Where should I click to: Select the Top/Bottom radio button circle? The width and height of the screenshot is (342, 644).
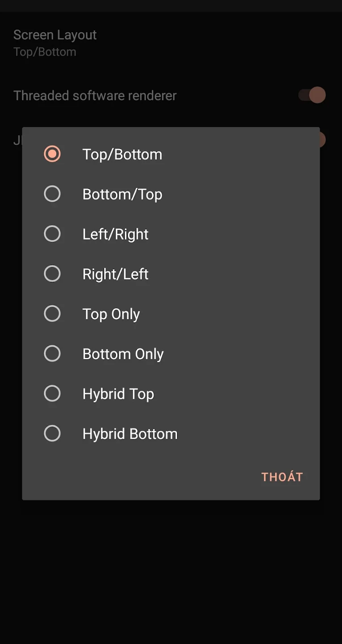(52, 154)
